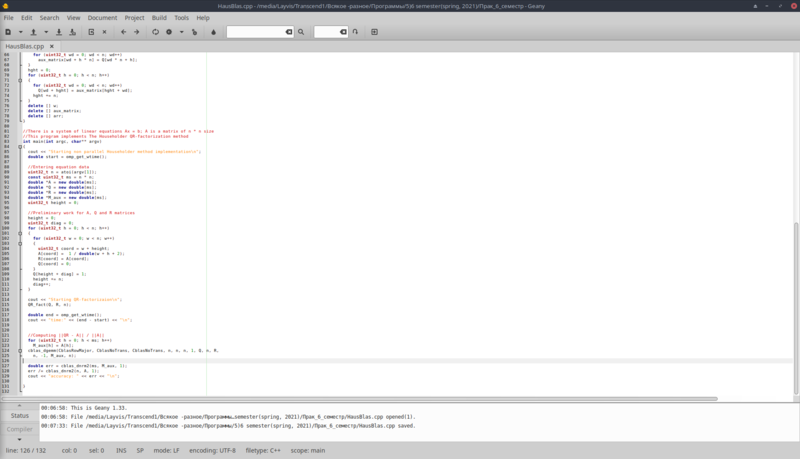Open the Help menu
This screenshot has width=800, height=459.
[x=203, y=17]
